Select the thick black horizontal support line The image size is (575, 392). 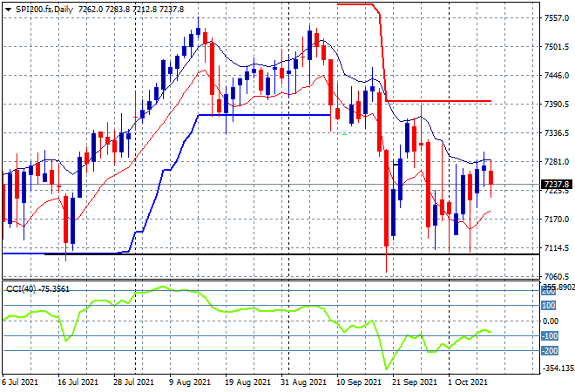292,254
